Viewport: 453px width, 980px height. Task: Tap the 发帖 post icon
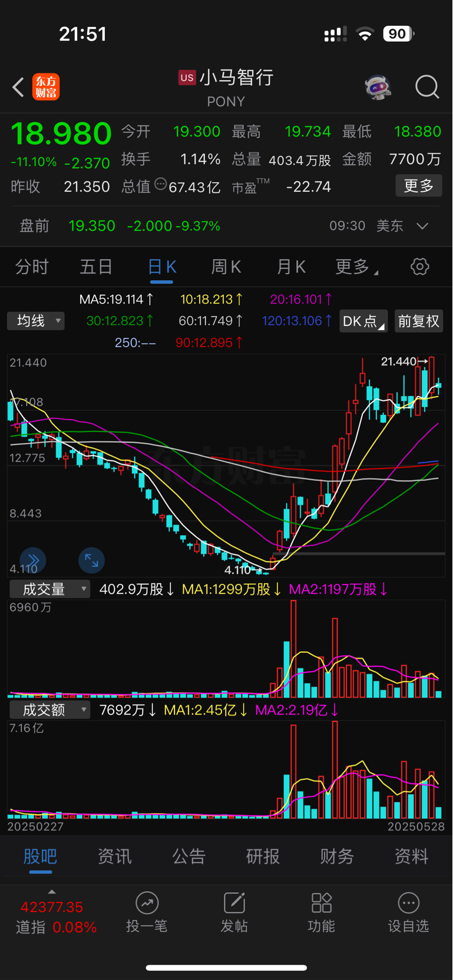tap(234, 902)
